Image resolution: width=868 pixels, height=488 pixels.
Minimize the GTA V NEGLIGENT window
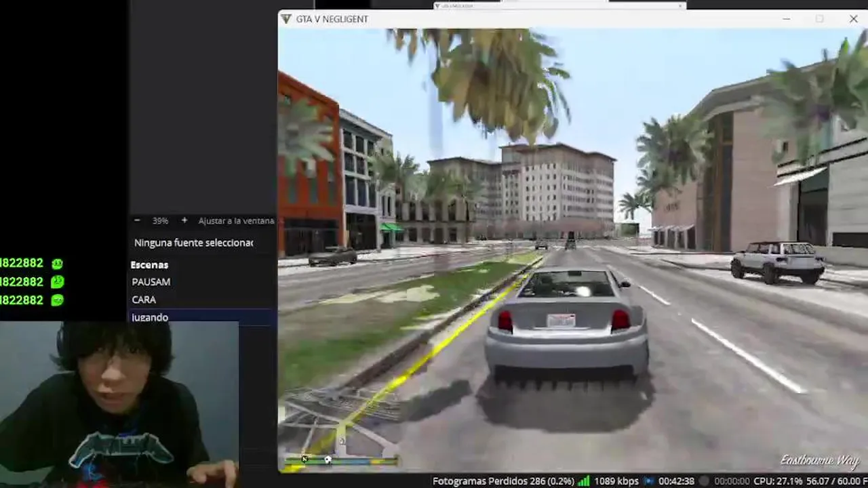coord(786,19)
